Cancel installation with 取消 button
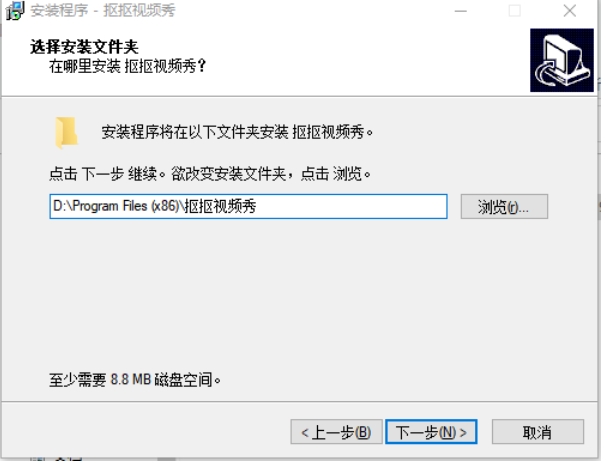The width and height of the screenshot is (606, 463). click(538, 432)
